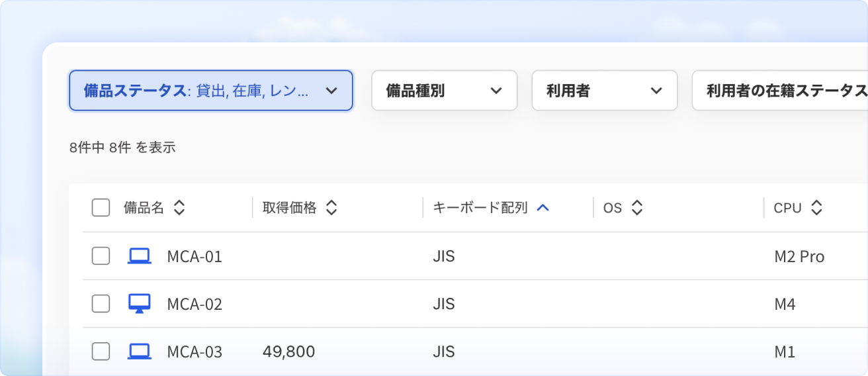
Task: Click the M2 Pro CPU cell
Action: click(x=799, y=257)
